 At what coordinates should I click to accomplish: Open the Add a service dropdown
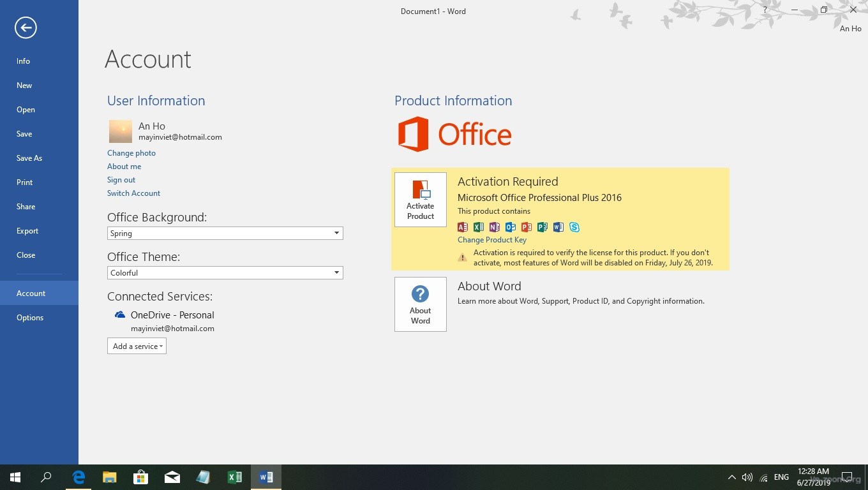pos(137,346)
